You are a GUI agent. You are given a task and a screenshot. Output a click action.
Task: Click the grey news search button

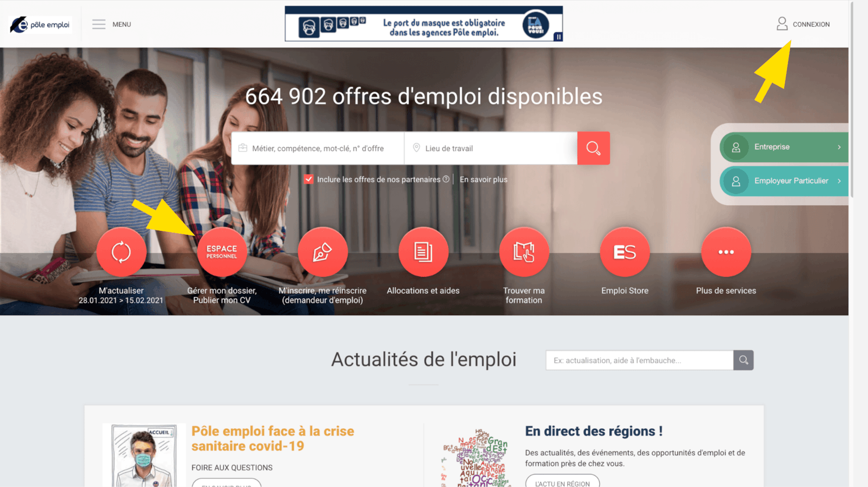[744, 360]
